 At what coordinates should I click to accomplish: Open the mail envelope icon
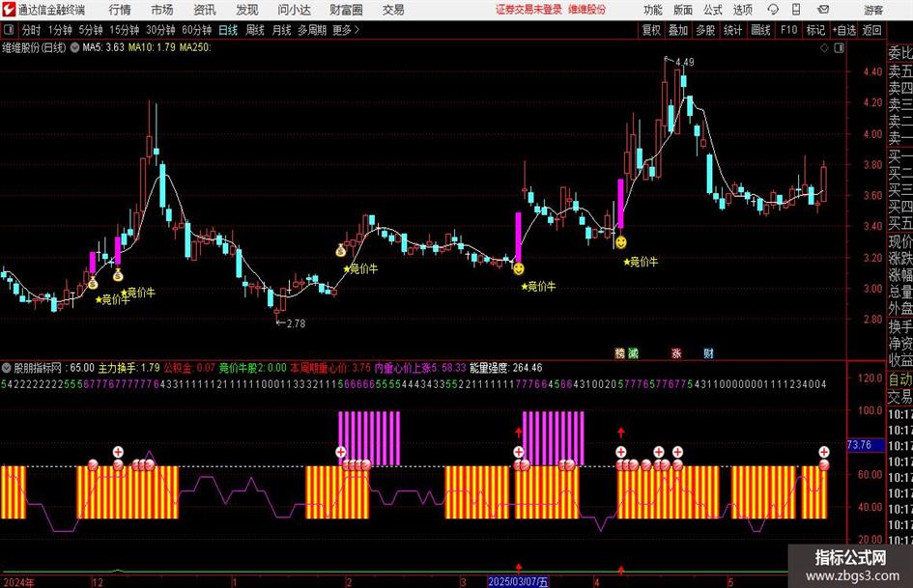pos(823,10)
